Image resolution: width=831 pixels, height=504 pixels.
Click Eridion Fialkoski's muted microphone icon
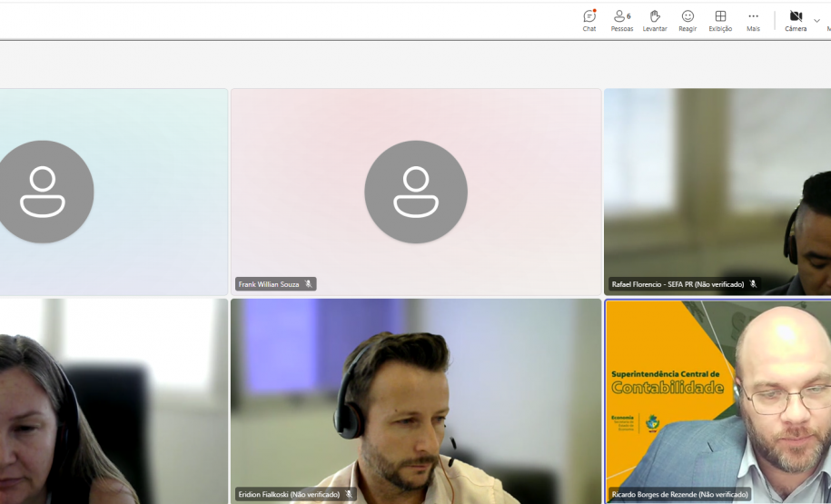coord(349,495)
